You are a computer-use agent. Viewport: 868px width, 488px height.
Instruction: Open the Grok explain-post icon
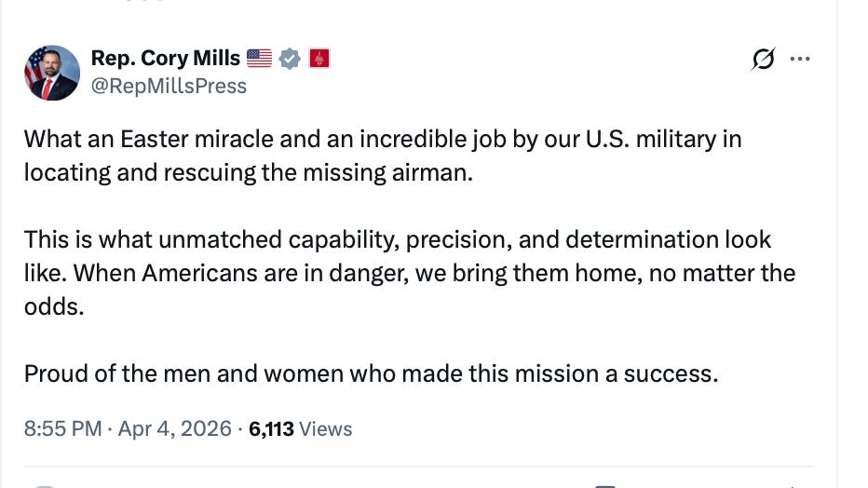(x=763, y=61)
